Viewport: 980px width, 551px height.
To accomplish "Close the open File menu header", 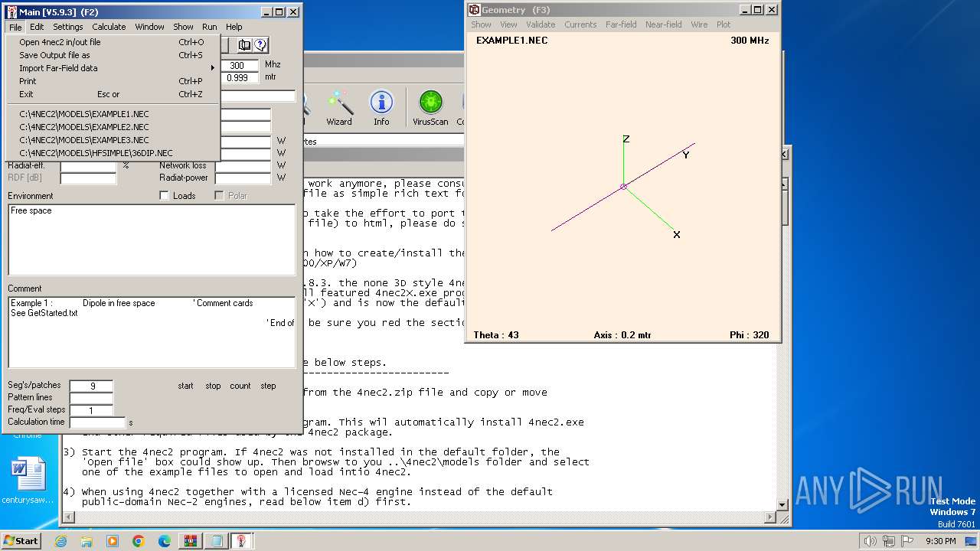I will click(x=15, y=27).
